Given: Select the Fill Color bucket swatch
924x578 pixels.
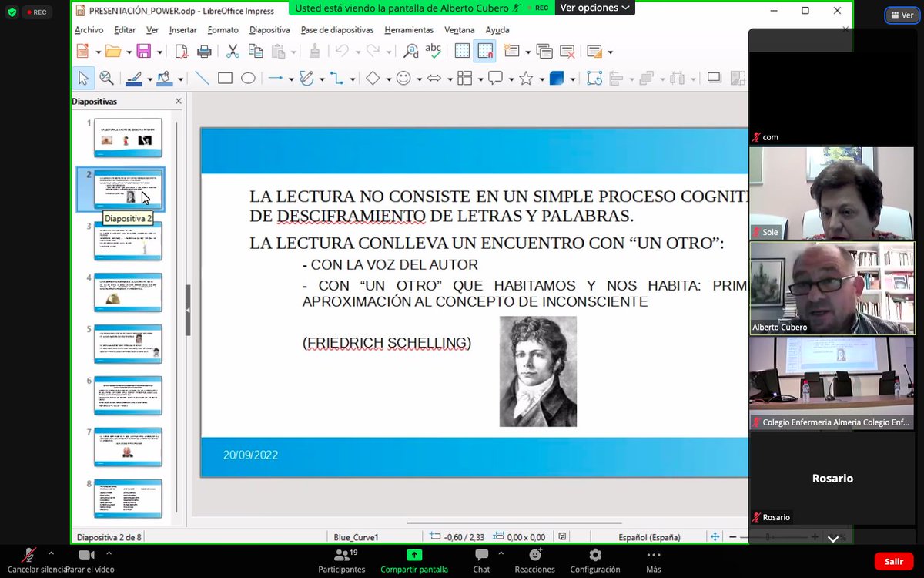Looking at the screenshot, I should click(x=164, y=78).
